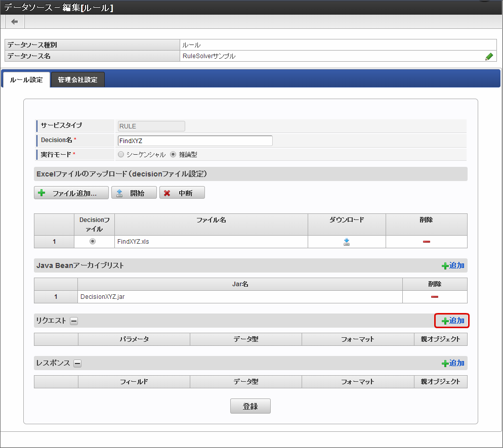Image resolution: width=503 pixels, height=448 pixels.
Task: Select the 推論型 execution mode
Action: [x=173, y=154]
